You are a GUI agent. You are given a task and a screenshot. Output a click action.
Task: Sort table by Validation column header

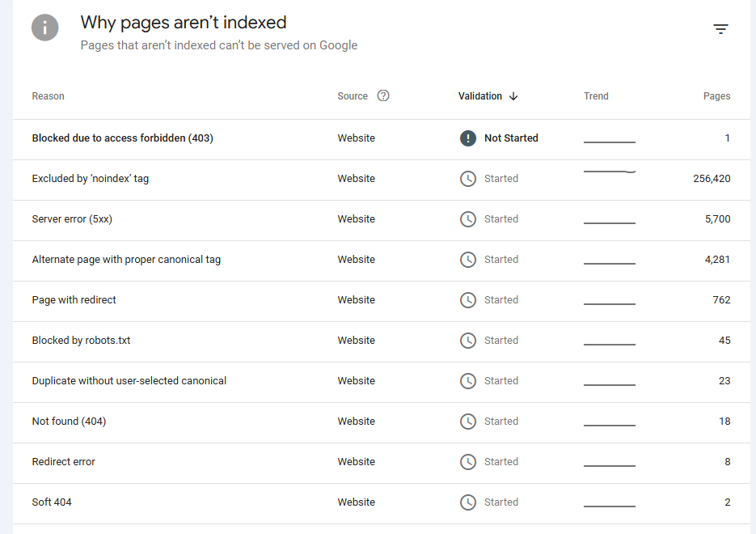coord(480,96)
